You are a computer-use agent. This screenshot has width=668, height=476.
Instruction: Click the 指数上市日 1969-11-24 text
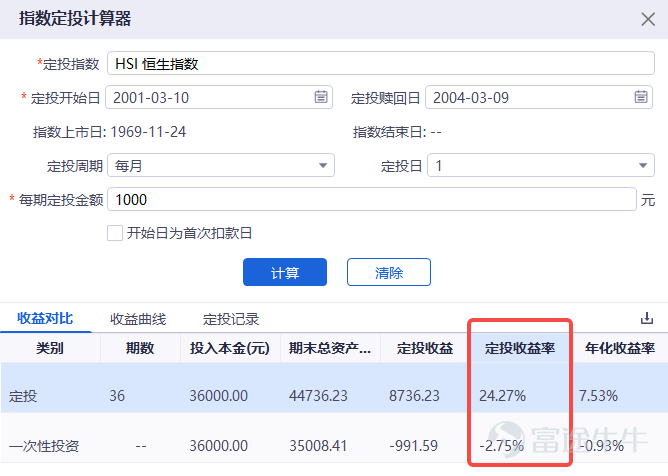pos(109,132)
